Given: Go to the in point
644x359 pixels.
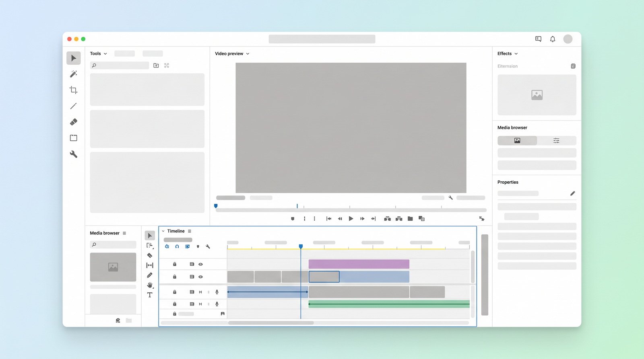Looking at the screenshot, I should pyautogui.click(x=328, y=219).
